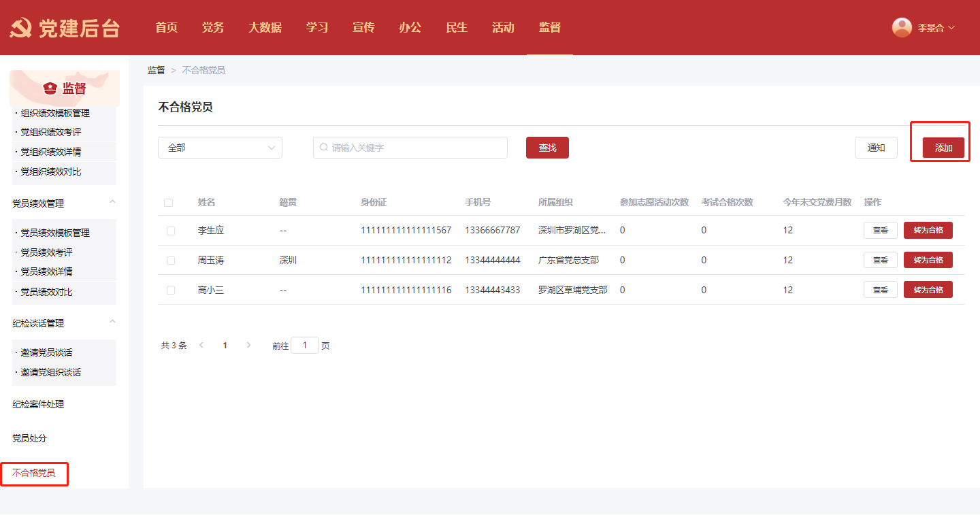Image resolution: width=980 pixels, height=515 pixels.
Task: Open the 党务 top navigation tab
Action: coord(213,28)
